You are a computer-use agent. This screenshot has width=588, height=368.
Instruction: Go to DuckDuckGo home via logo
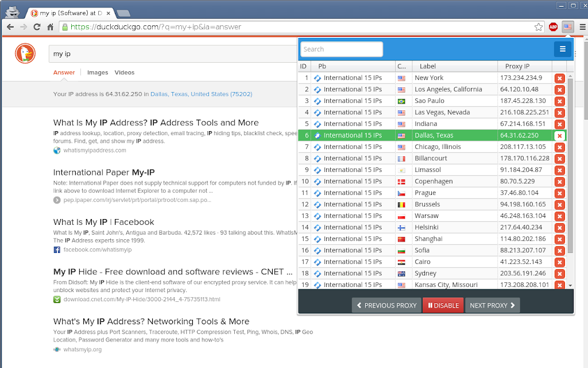25,53
